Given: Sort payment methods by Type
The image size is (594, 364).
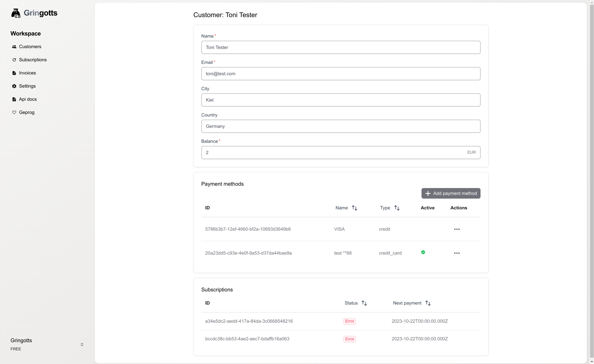Looking at the screenshot, I should [x=397, y=208].
